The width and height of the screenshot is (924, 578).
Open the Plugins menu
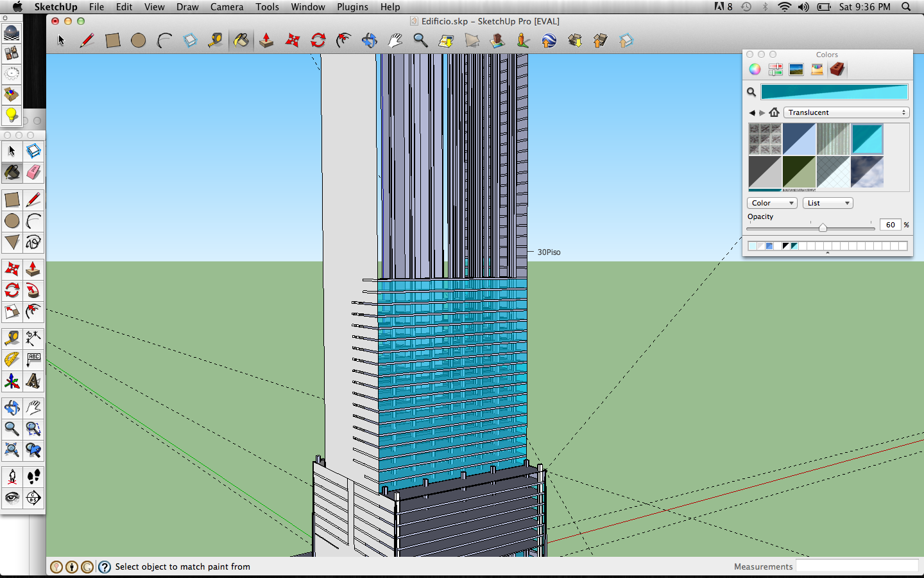[352, 7]
